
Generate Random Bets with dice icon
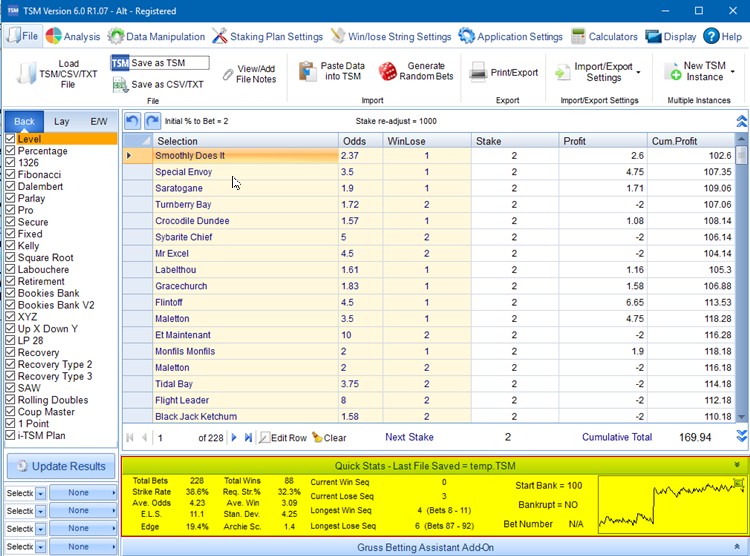pos(388,72)
